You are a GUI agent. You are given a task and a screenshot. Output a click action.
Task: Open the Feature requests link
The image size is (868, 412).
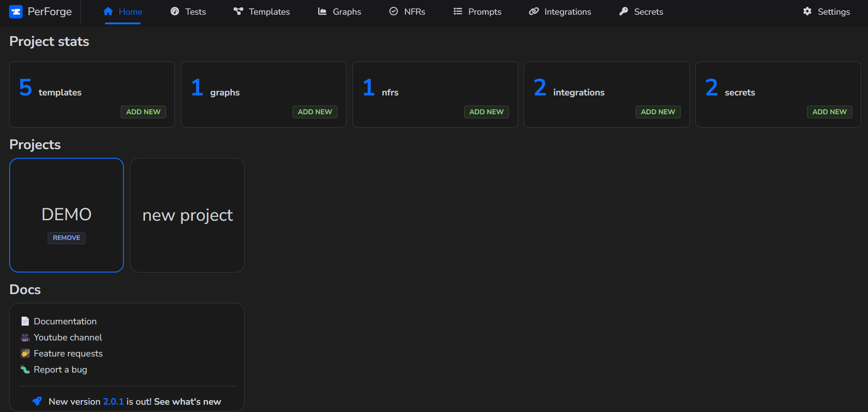[x=68, y=353]
